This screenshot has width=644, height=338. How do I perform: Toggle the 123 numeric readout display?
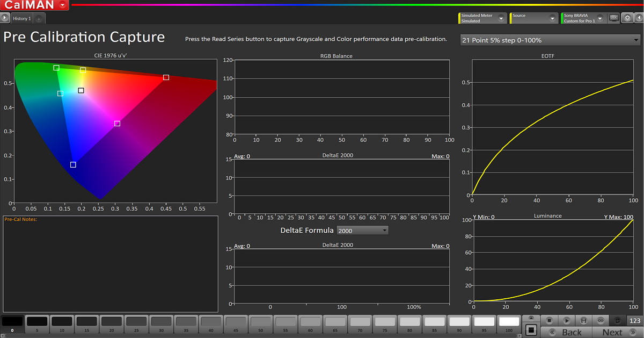634,320
